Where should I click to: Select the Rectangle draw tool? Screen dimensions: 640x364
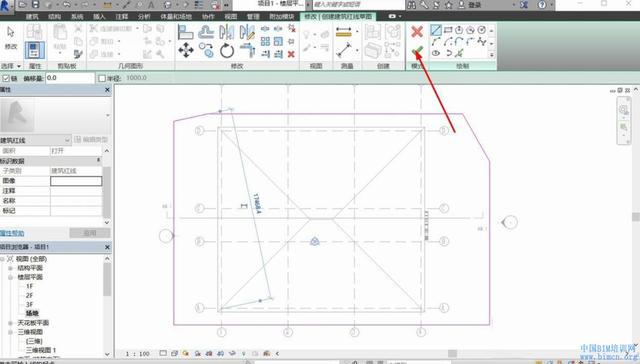point(448,30)
